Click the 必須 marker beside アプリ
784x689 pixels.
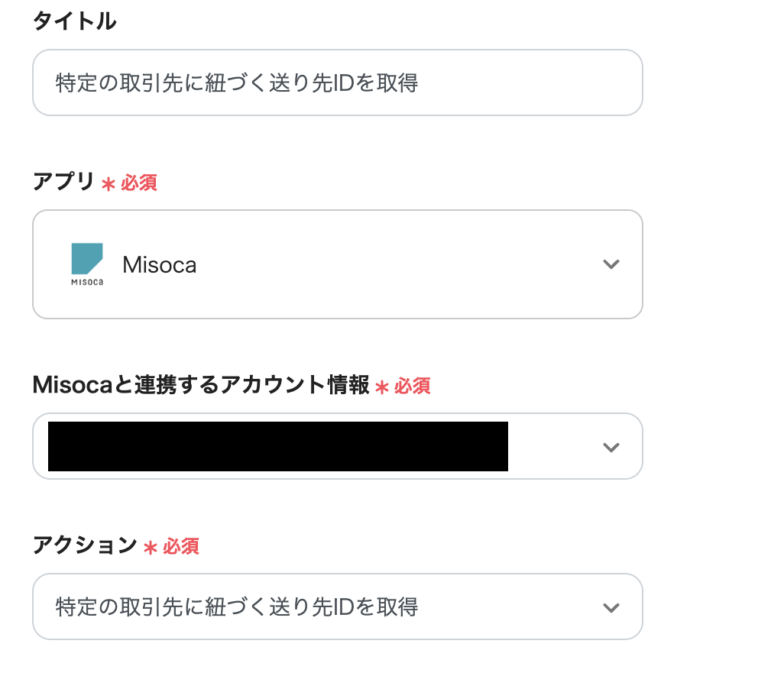coord(139,183)
